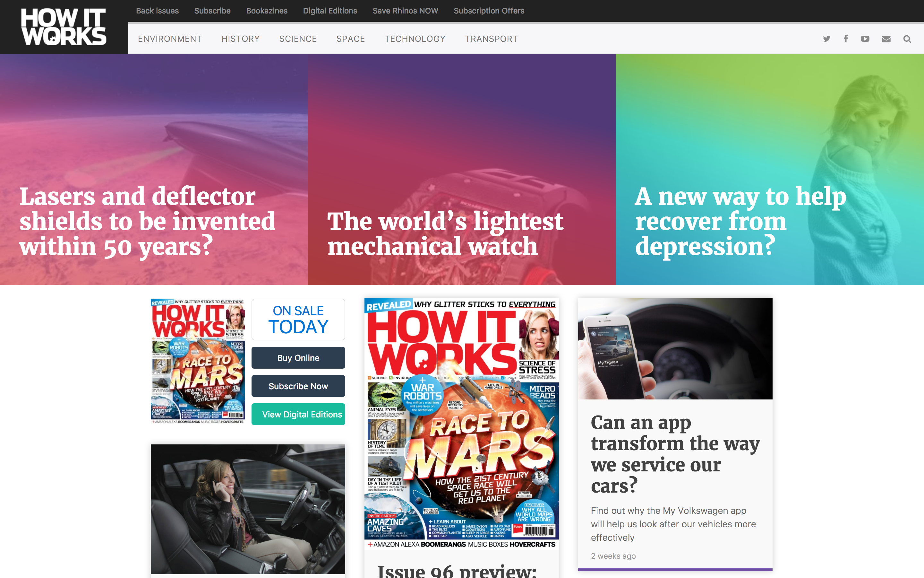Go to the Subscribe top link
This screenshot has width=924, height=578.
coord(212,11)
